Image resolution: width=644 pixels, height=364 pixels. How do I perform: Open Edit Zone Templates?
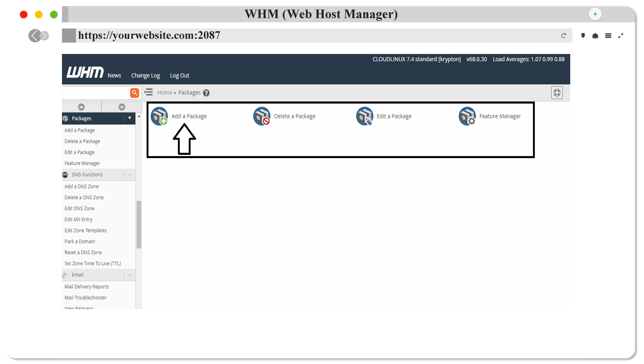[86, 231]
